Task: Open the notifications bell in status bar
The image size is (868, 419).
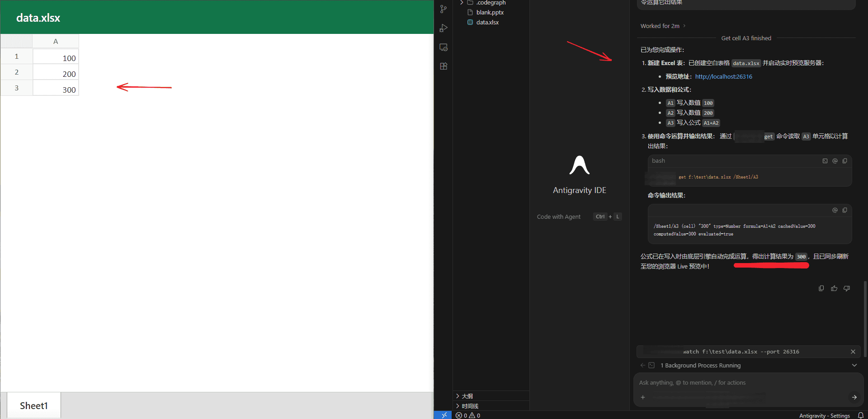Action: [x=861, y=415]
